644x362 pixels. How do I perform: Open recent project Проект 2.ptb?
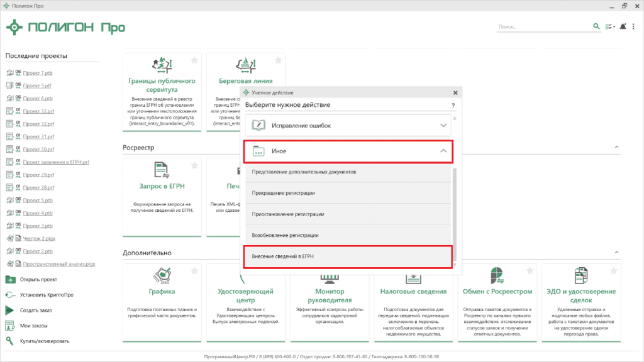38,251
